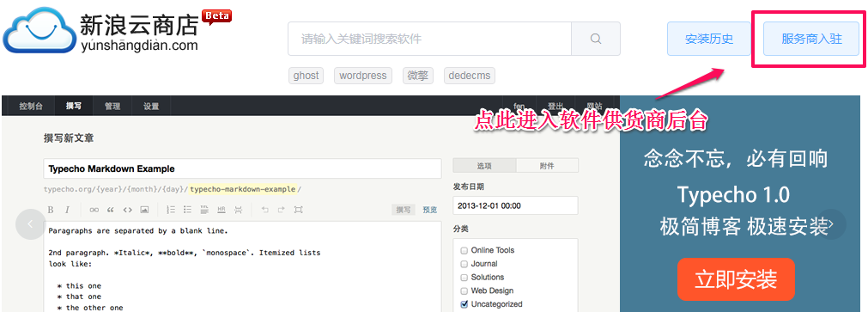Click the 分类 label

point(461,229)
